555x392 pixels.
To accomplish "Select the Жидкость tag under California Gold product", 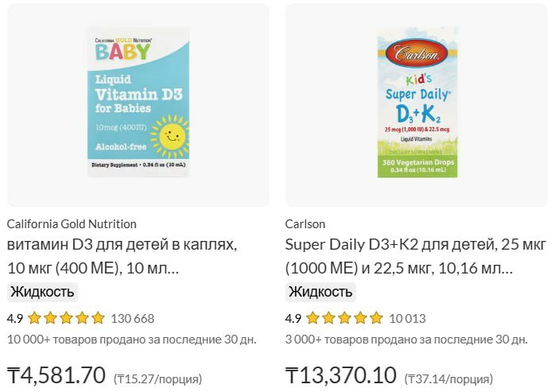I will click(42, 291).
